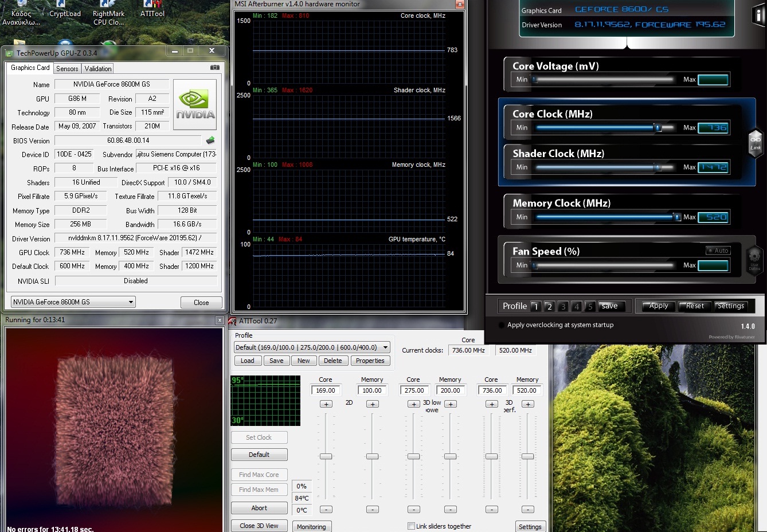Decrease 3D perf Core clock minus button
Viewport: 767px width, 532px height.
coord(492,510)
